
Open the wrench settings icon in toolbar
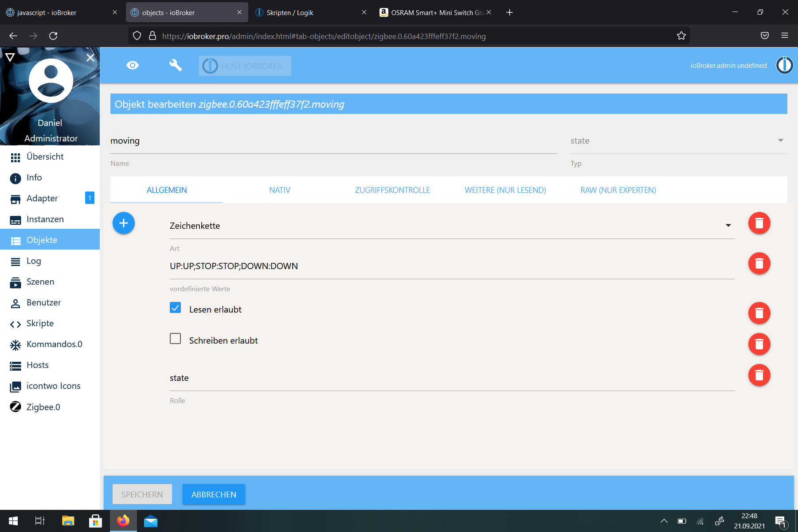click(176, 66)
